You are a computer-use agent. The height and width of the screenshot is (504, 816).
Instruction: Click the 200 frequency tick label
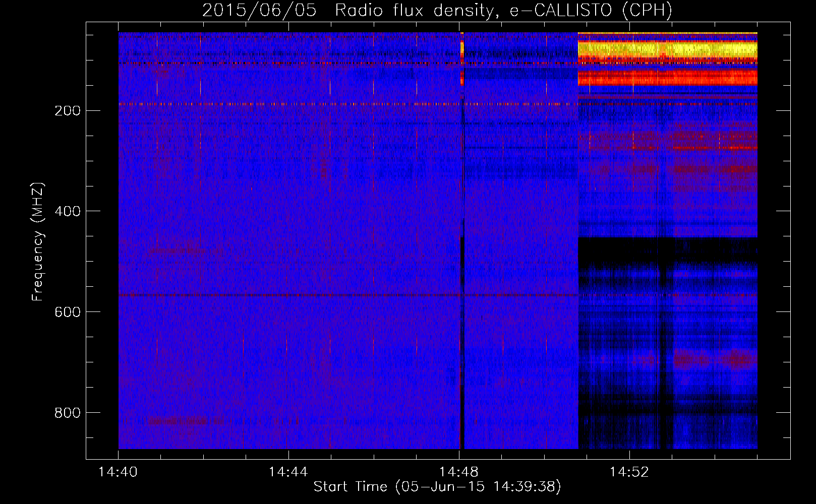pos(67,111)
